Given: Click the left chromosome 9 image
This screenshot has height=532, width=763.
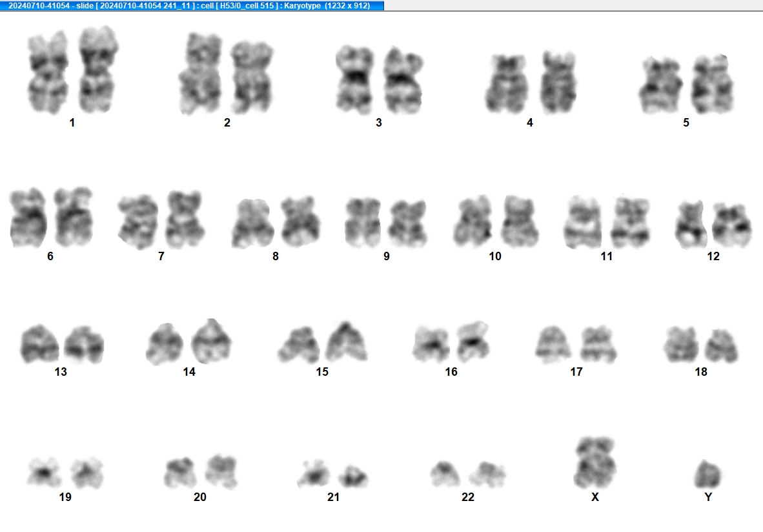Looking at the screenshot, I should 363,223.
